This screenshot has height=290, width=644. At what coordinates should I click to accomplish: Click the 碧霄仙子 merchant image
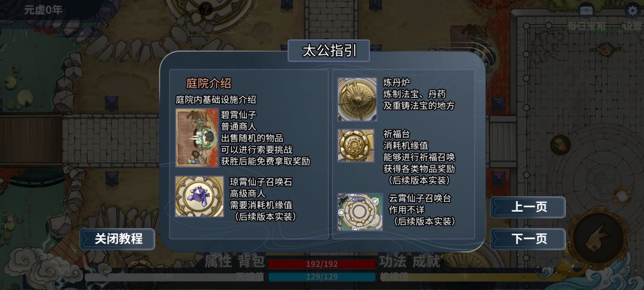(x=197, y=138)
